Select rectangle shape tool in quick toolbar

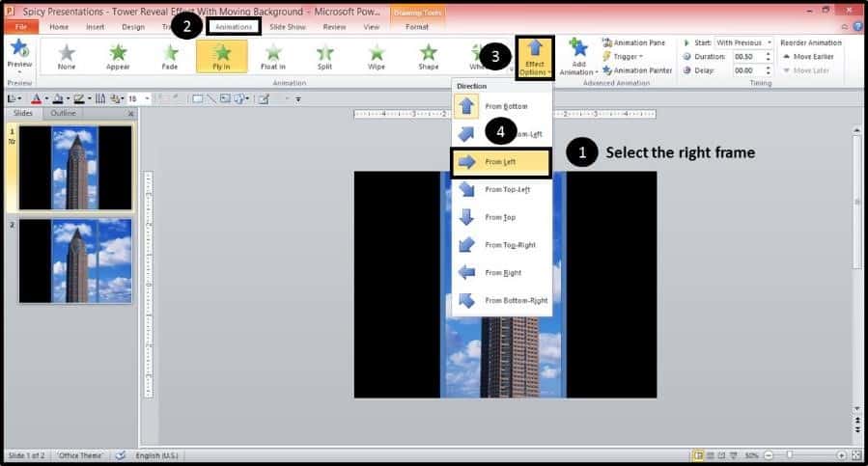tap(197, 99)
